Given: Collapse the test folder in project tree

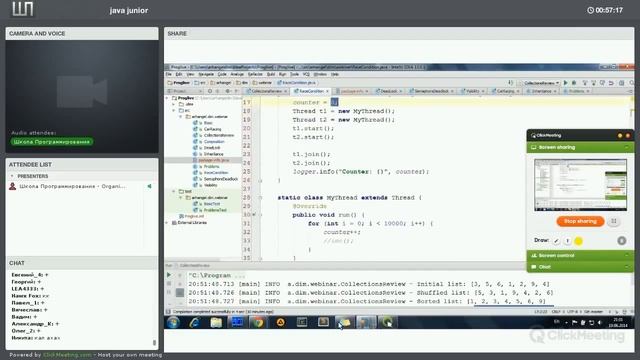Looking at the screenshot, I should coord(174,191).
